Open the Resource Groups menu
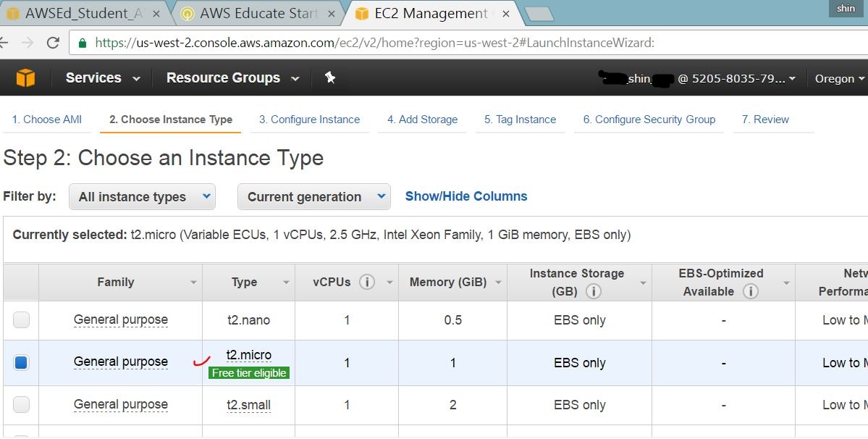This screenshot has width=868, height=439. 232,78
